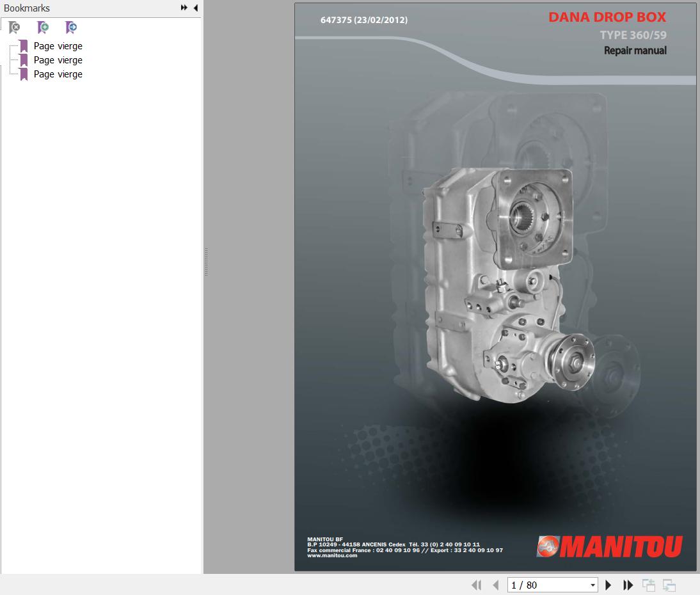Go to the first page
The height and width of the screenshot is (595, 700).
(x=476, y=585)
